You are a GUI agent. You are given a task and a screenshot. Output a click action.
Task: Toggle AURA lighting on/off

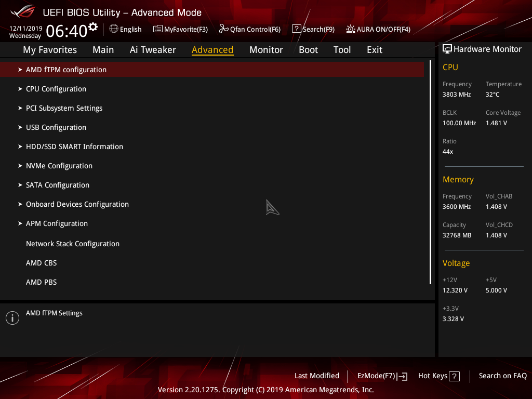[378, 29]
